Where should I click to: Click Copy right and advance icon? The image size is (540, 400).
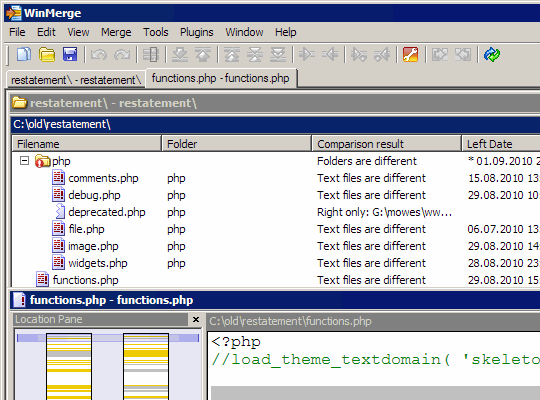359,54
